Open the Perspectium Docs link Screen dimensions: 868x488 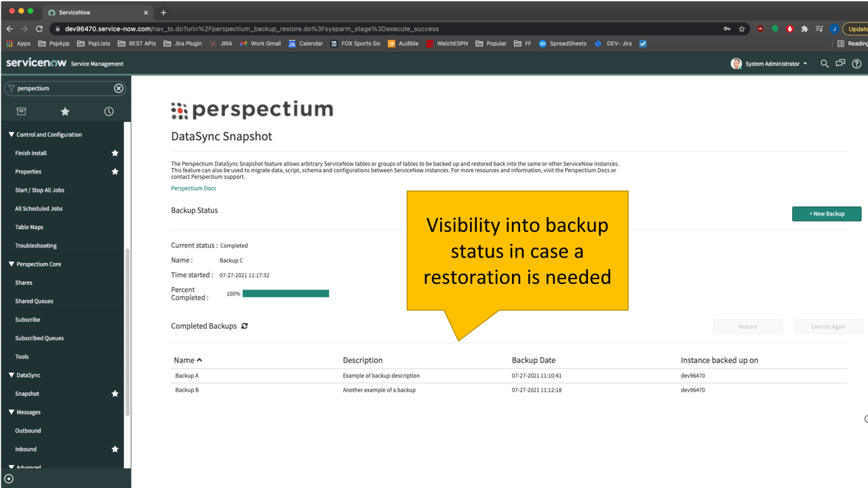point(194,188)
